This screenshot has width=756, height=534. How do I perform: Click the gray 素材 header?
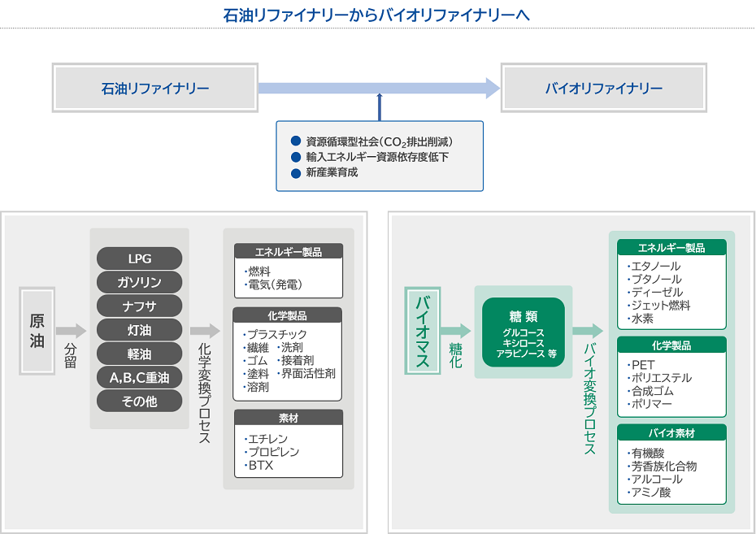click(x=289, y=418)
